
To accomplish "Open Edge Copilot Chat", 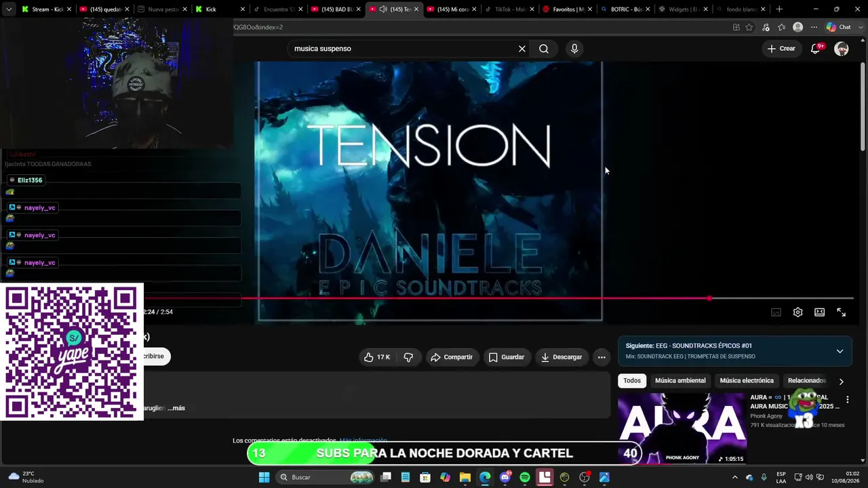I will click(839, 27).
